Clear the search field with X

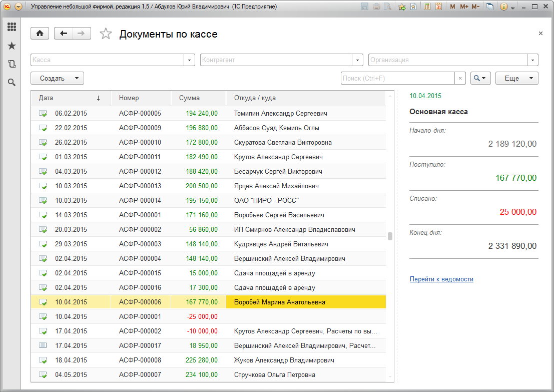pos(460,78)
